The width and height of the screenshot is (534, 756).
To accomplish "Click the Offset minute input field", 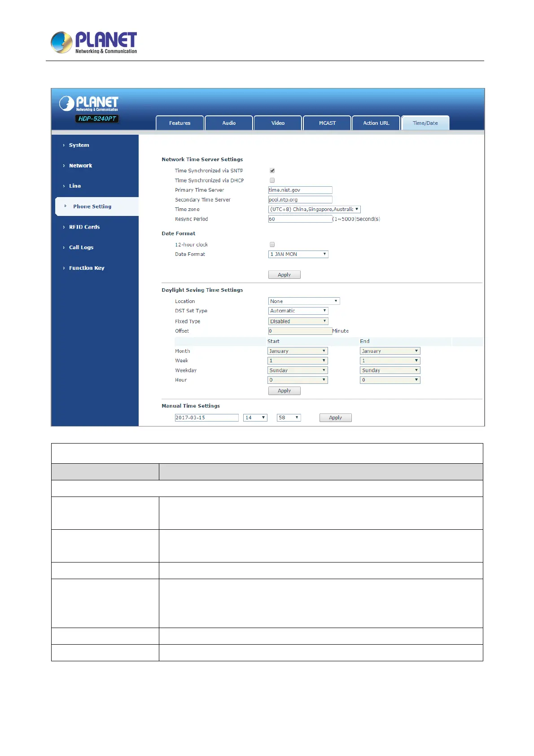I will pos(300,331).
